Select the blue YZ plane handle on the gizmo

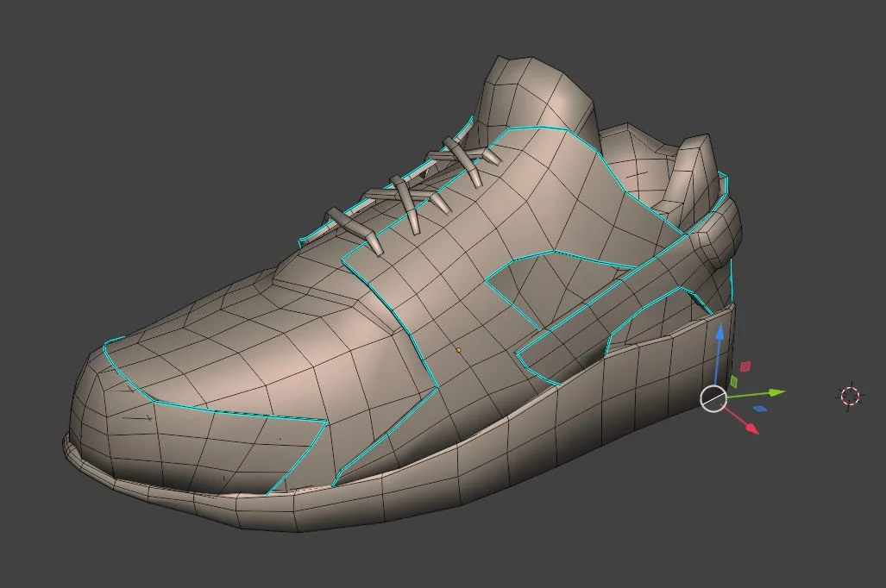click(760, 408)
